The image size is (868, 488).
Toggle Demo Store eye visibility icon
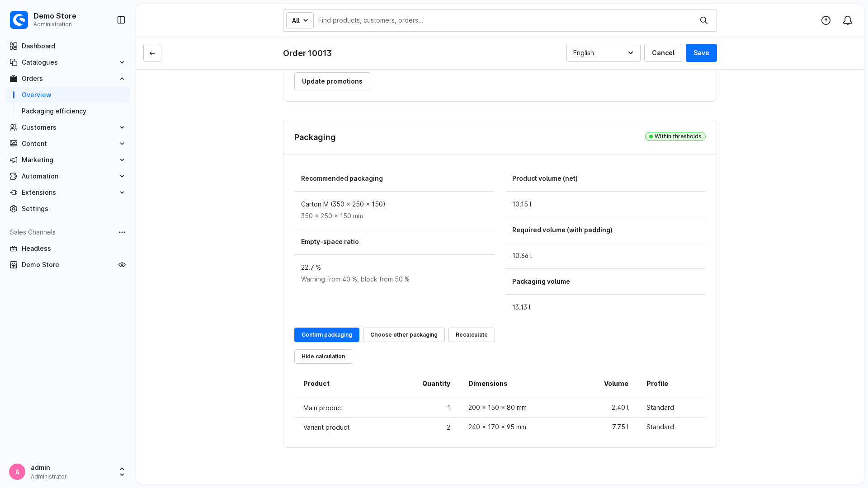point(122,265)
